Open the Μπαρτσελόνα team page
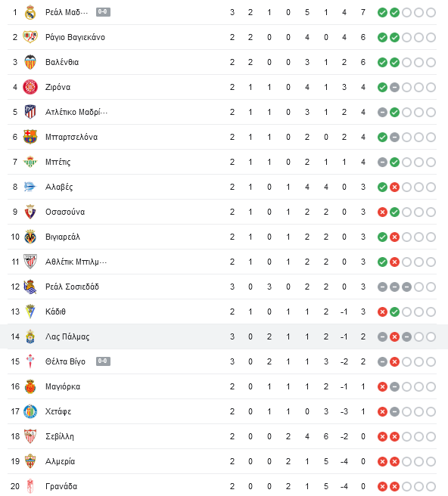The image size is (448, 496). [72, 137]
